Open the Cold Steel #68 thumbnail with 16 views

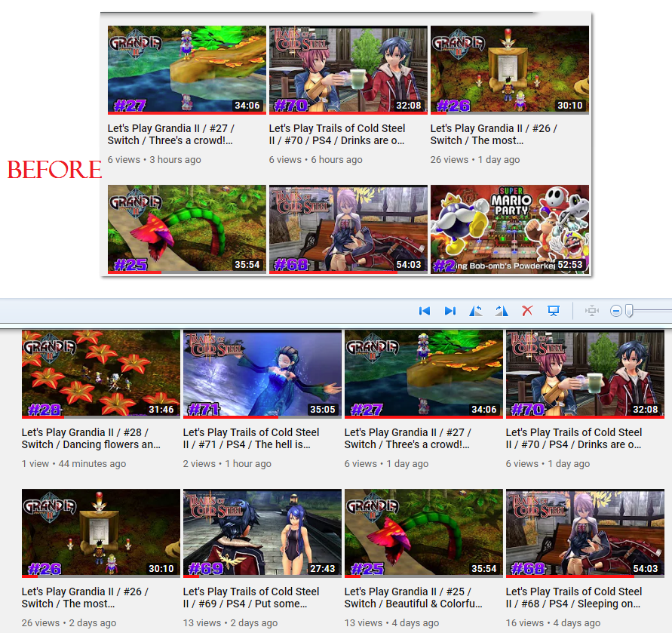click(585, 533)
